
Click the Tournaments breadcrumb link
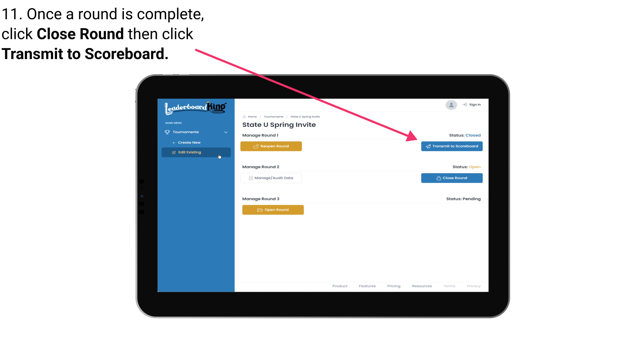(273, 116)
